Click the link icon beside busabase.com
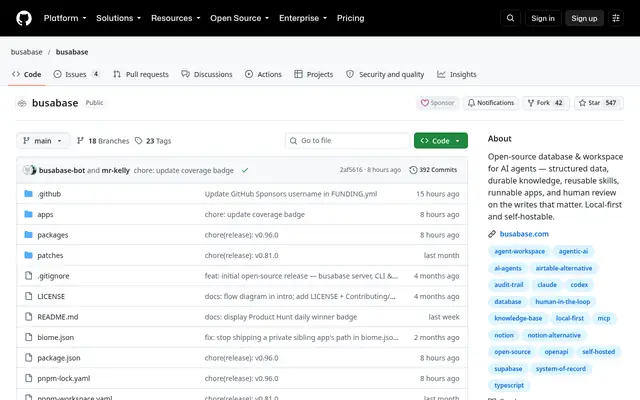640x400 pixels. [x=492, y=234]
